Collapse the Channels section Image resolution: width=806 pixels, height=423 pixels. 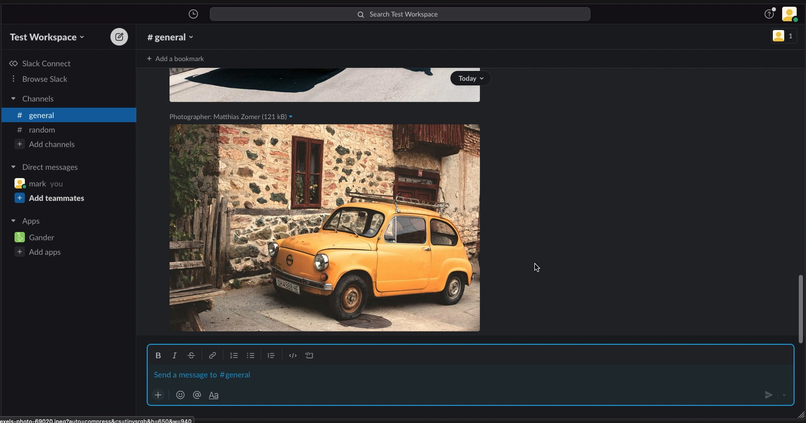13,99
